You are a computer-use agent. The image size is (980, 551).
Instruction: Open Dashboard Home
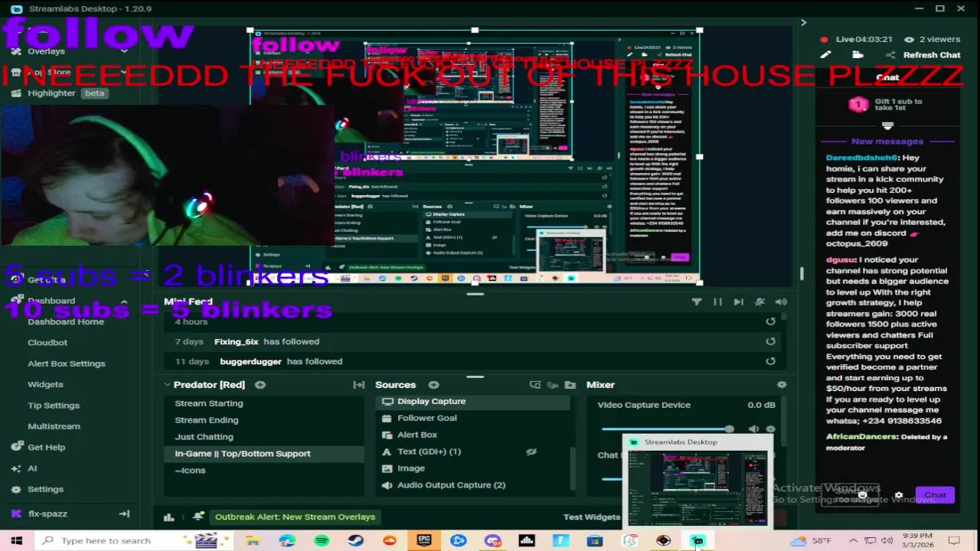pyautogui.click(x=66, y=321)
